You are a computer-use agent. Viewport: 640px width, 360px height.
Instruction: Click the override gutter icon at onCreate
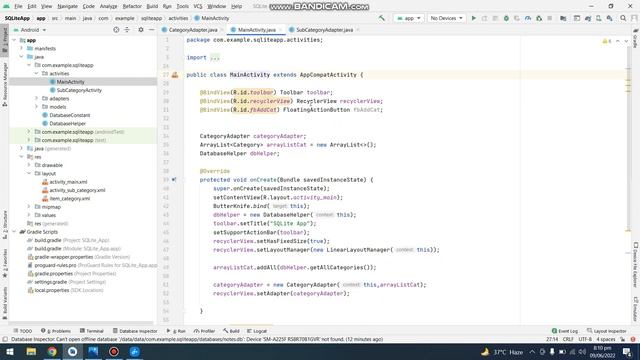(174, 180)
